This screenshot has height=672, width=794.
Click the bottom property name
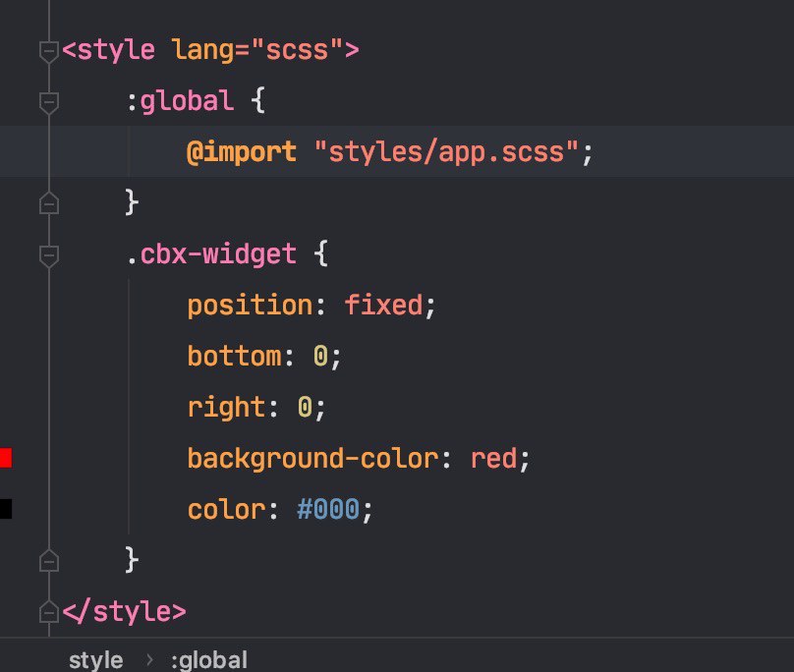point(235,356)
